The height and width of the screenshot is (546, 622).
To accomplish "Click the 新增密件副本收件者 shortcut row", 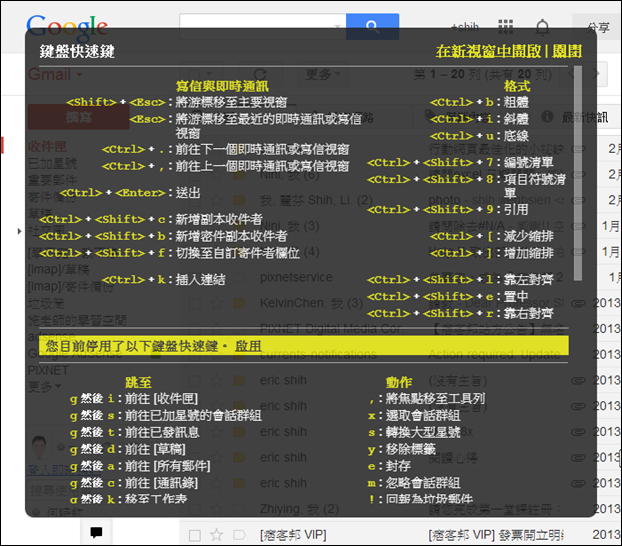I will (x=163, y=236).
